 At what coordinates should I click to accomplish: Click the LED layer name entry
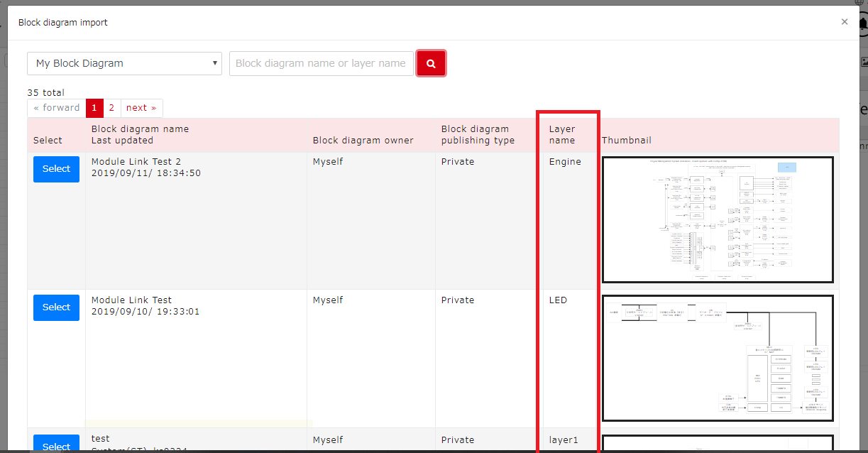pos(558,300)
